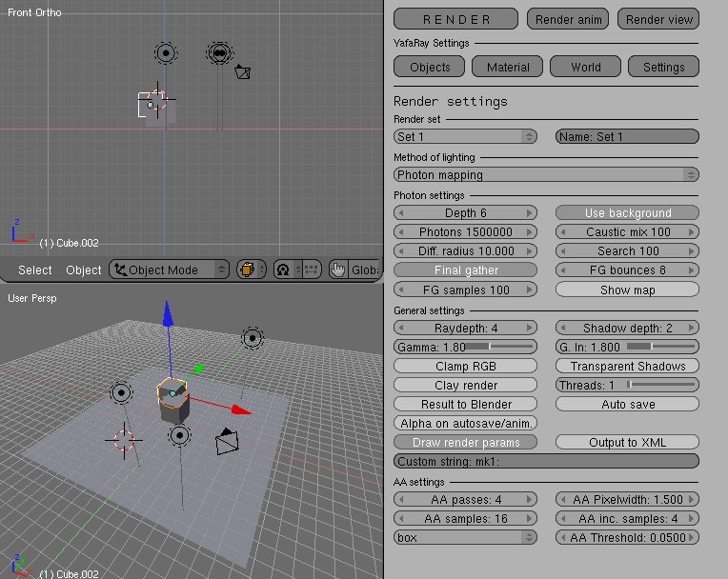Click the AA Pixelwidth 1.500 field
This screenshot has width=728, height=579.
[x=627, y=499]
